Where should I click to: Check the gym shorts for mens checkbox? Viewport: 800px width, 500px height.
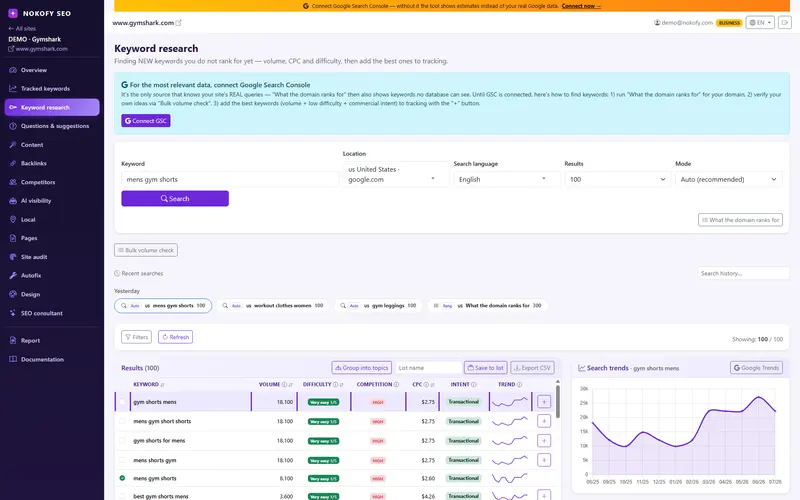(122, 441)
